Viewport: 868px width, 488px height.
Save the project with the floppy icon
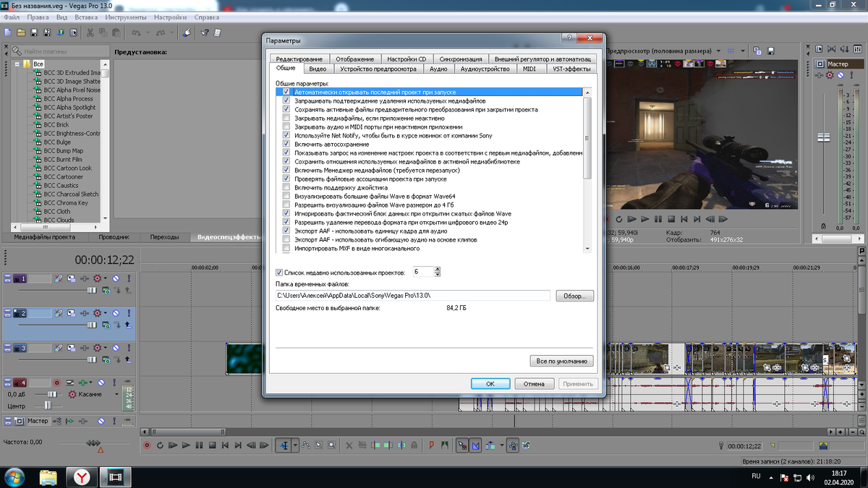click(x=34, y=33)
